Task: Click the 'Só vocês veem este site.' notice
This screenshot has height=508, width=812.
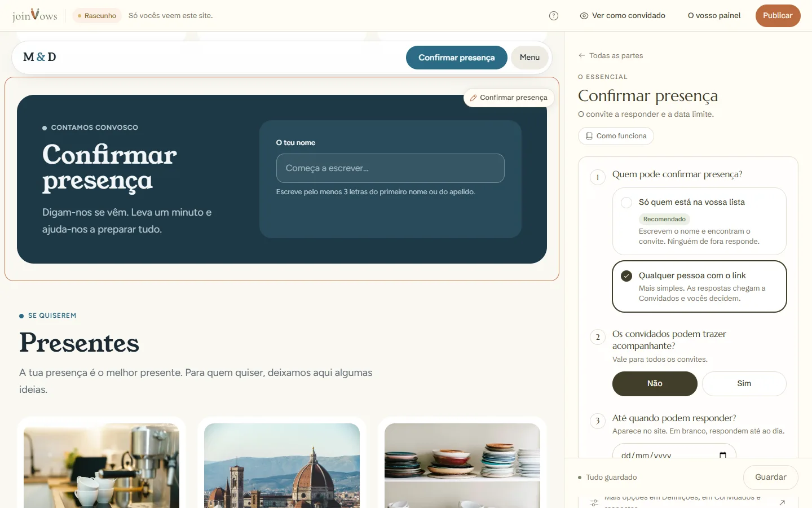Action: [x=171, y=16]
